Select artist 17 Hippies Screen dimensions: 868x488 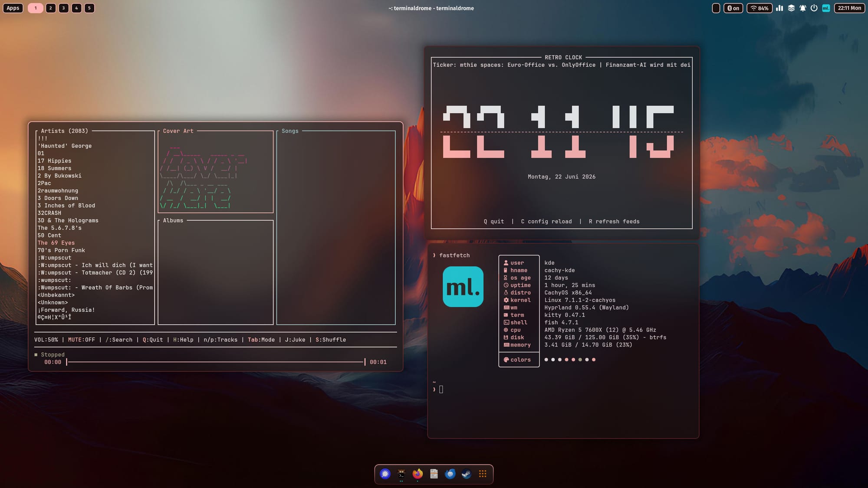pos(54,161)
